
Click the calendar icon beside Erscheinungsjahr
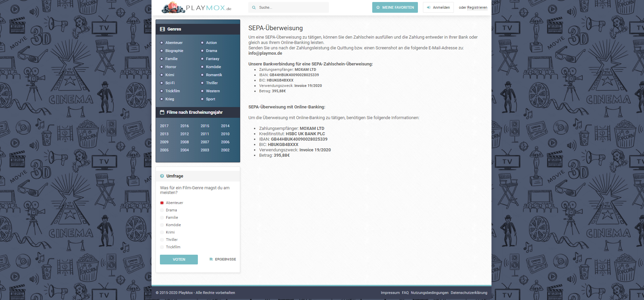point(162,112)
